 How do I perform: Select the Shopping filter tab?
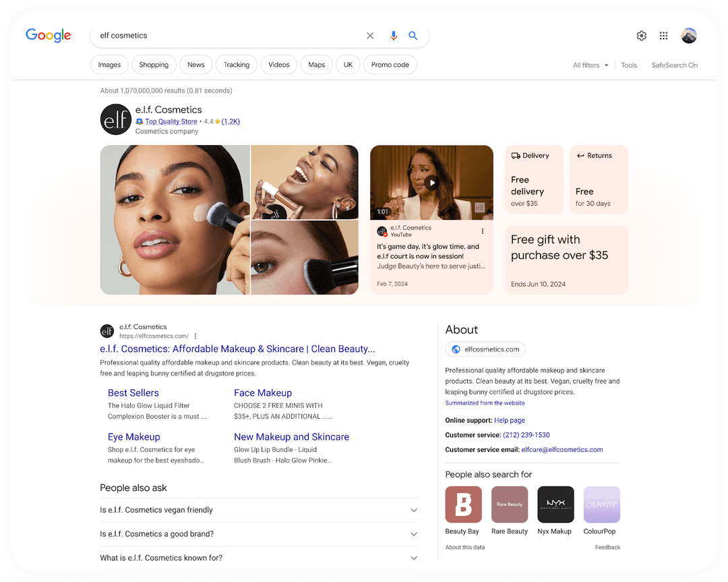(x=154, y=65)
